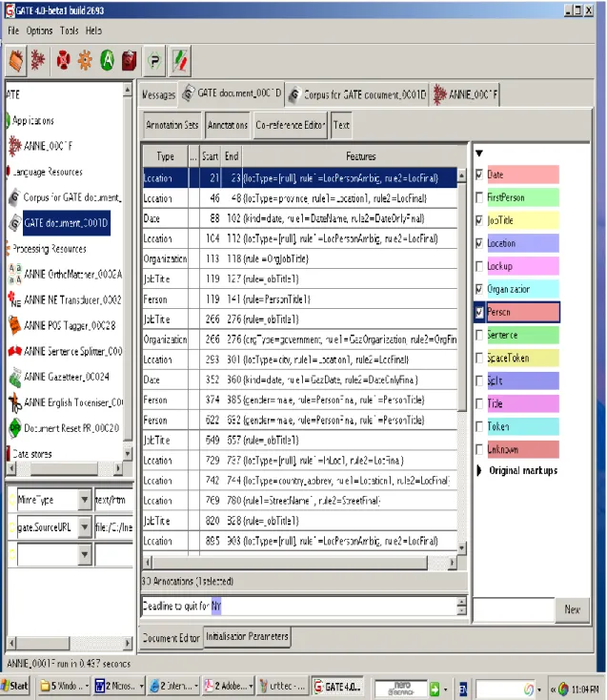607x700 pixels.
Task: Click the restore session toolbar icon
Action: coord(16,60)
